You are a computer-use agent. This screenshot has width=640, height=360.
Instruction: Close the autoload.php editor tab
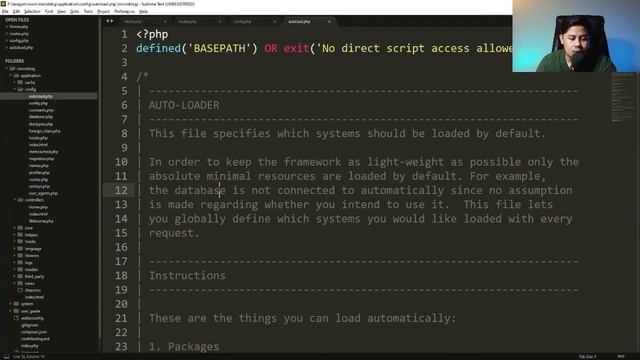(329, 22)
